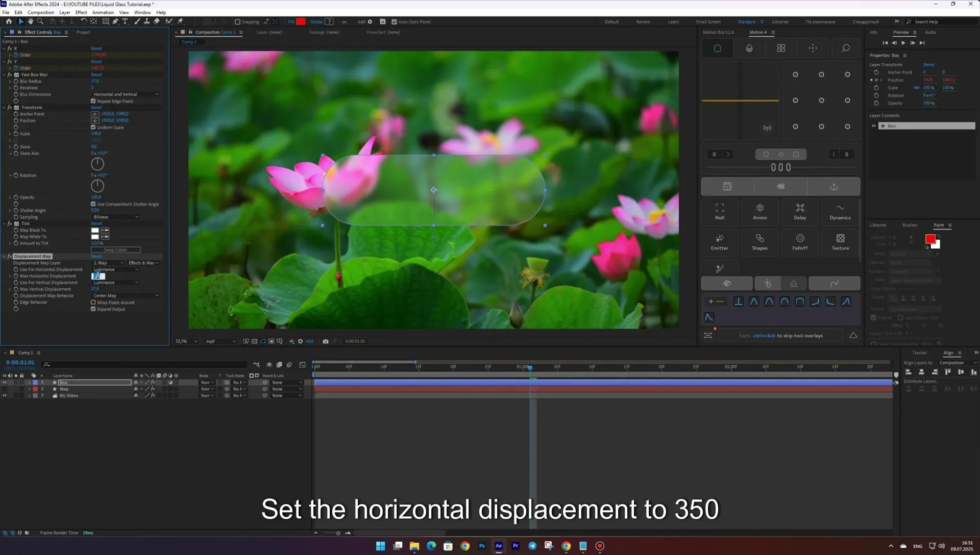Enable Wrap Pixels Around checkbox
Viewport: 980px width, 555px height.
(93, 302)
